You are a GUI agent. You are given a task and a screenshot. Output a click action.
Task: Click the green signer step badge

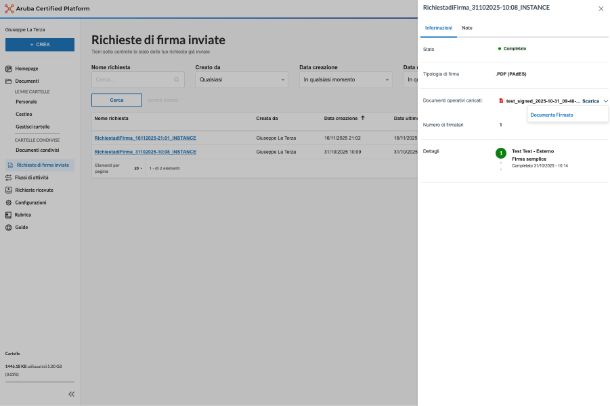point(501,153)
